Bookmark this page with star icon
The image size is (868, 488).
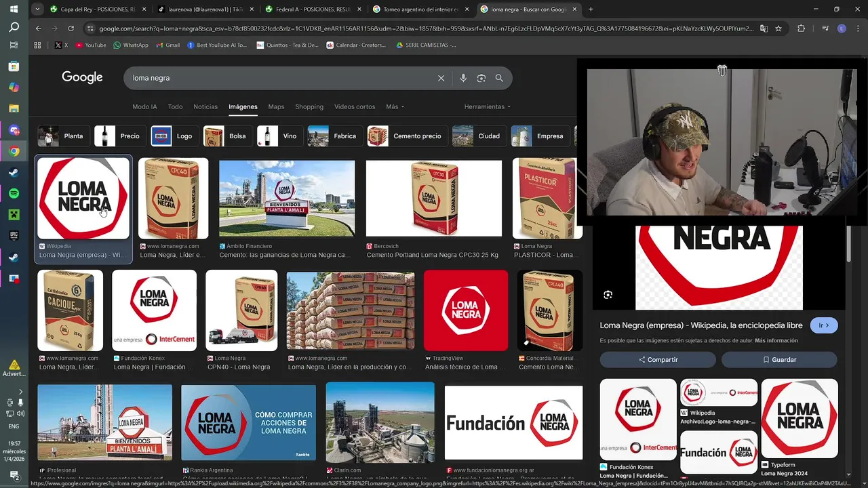(x=778, y=28)
